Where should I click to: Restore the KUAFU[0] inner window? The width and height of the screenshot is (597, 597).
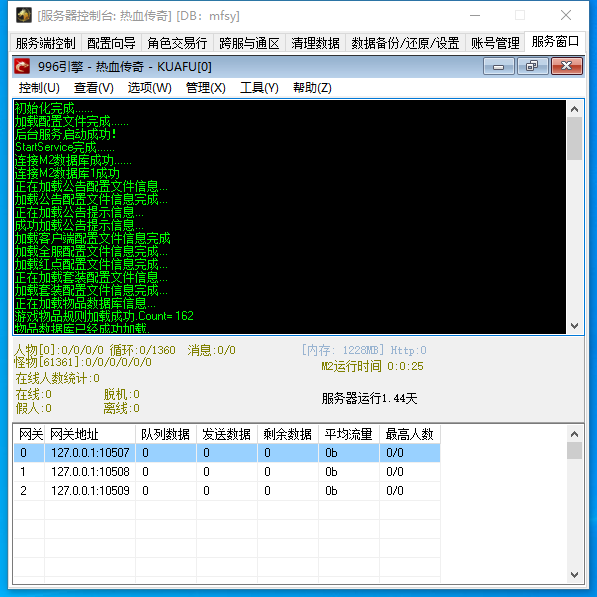(x=532, y=67)
